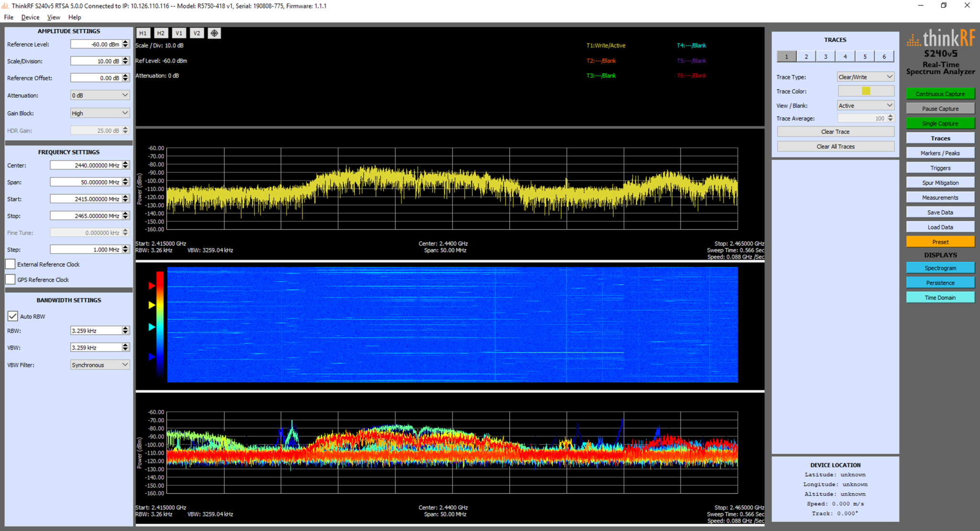
Task: Select the V2 vertical marker icon
Action: click(197, 33)
